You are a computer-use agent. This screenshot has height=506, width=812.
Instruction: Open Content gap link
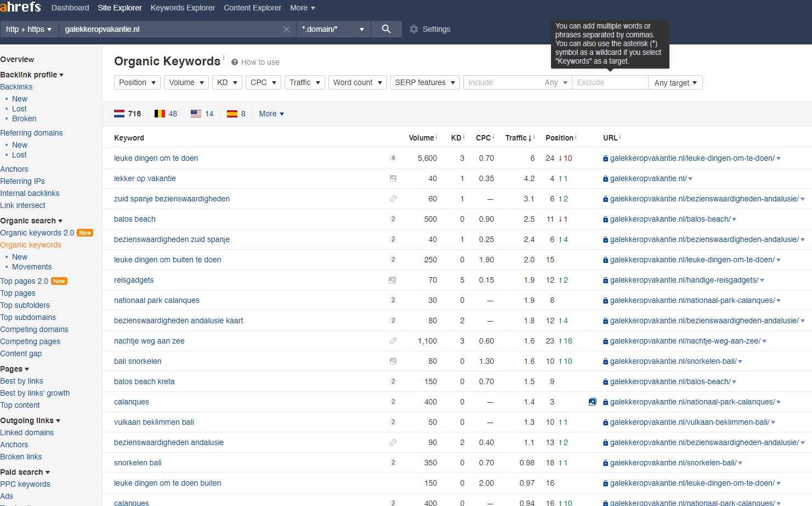(x=21, y=353)
